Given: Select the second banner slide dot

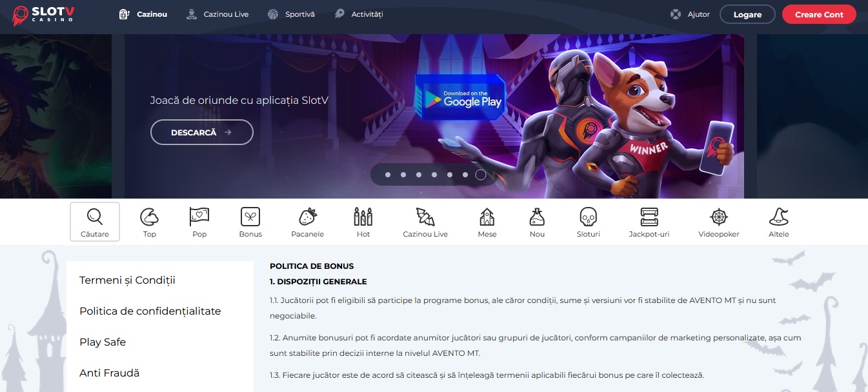Looking at the screenshot, I should pyautogui.click(x=403, y=175).
